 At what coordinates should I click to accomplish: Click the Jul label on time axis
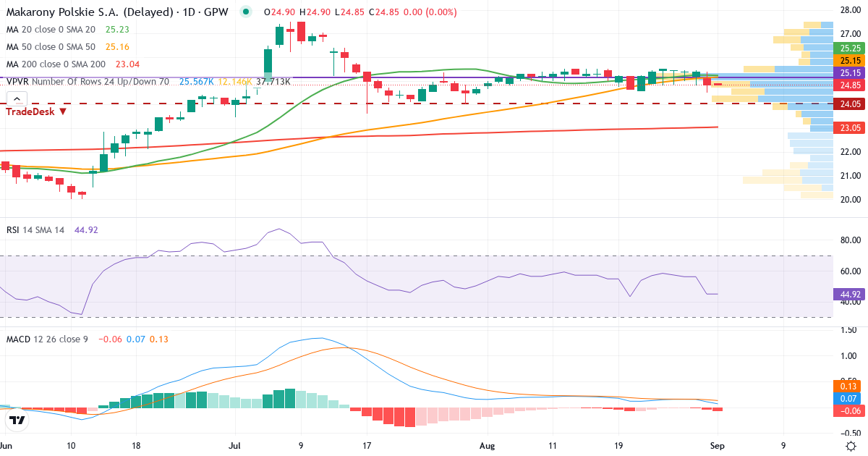(233, 447)
